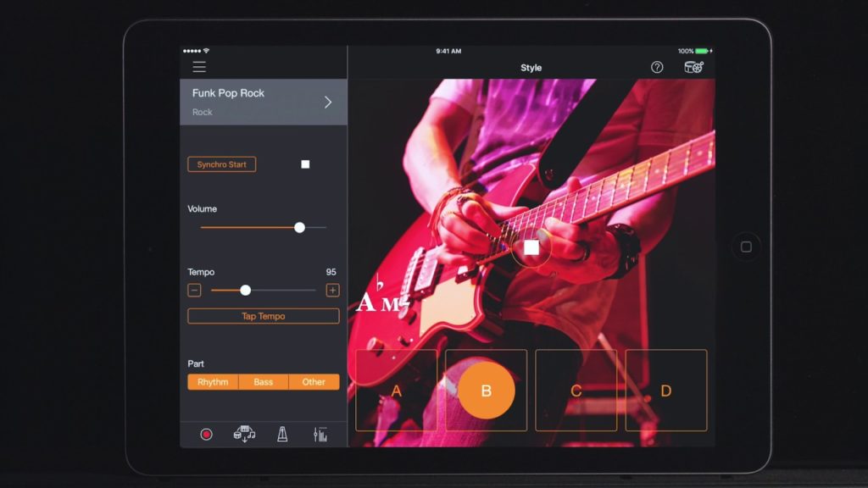Toggle the Bass part
This screenshot has height=488, width=868.
pos(264,382)
